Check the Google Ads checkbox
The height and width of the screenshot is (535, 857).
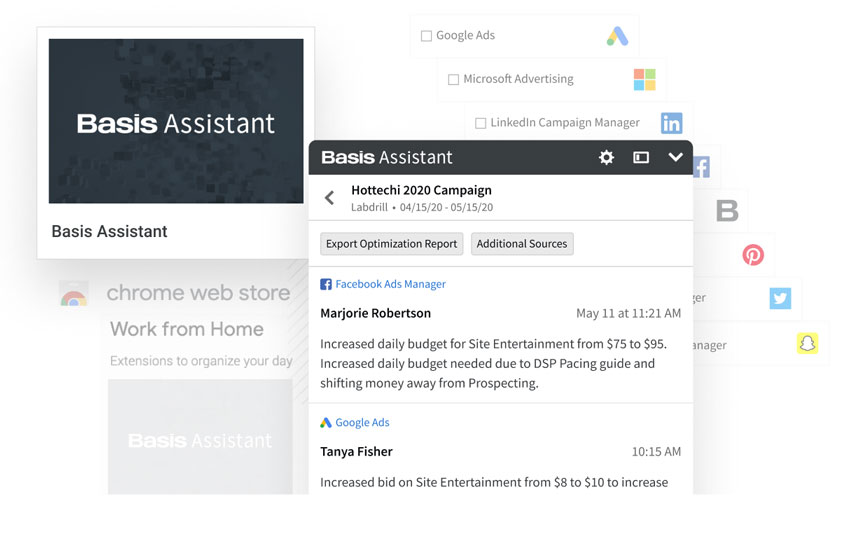pos(426,36)
